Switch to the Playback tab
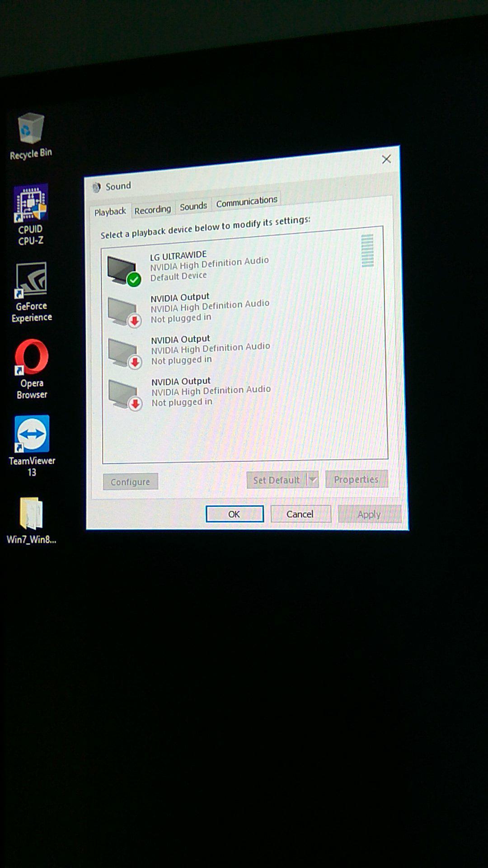The height and width of the screenshot is (868, 488). click(x=110, y=212)
